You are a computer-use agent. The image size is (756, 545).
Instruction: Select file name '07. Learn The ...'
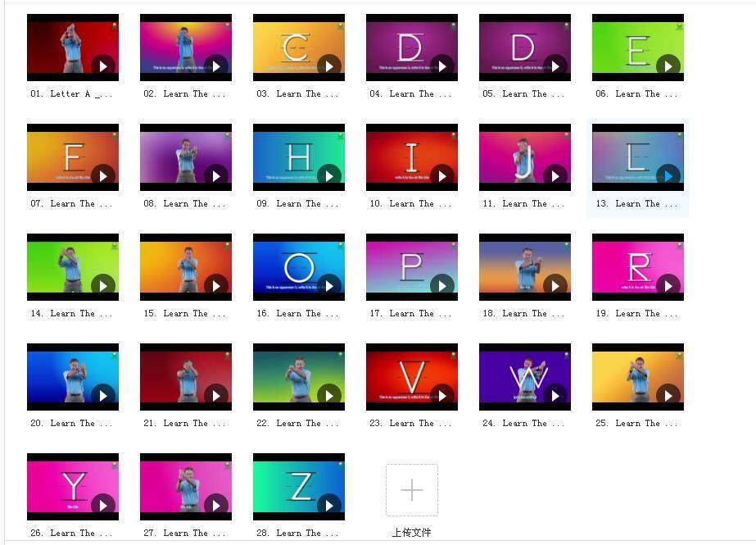(x=71, y=203)
